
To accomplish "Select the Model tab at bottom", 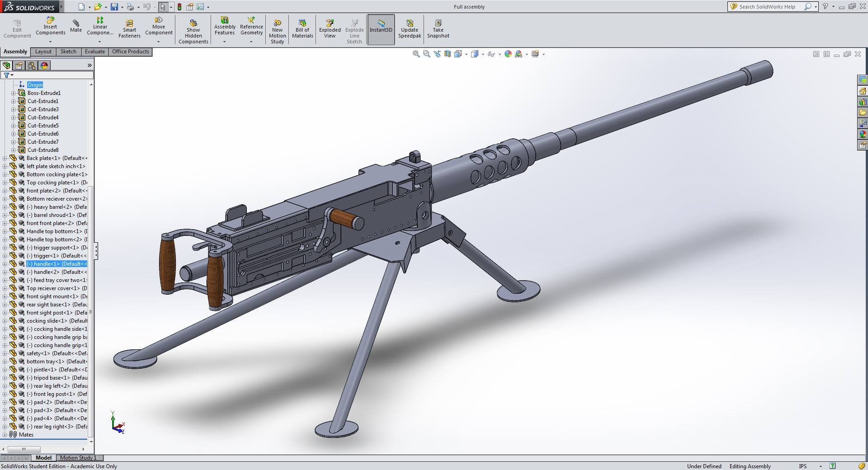I will click(x=43, y=458).
